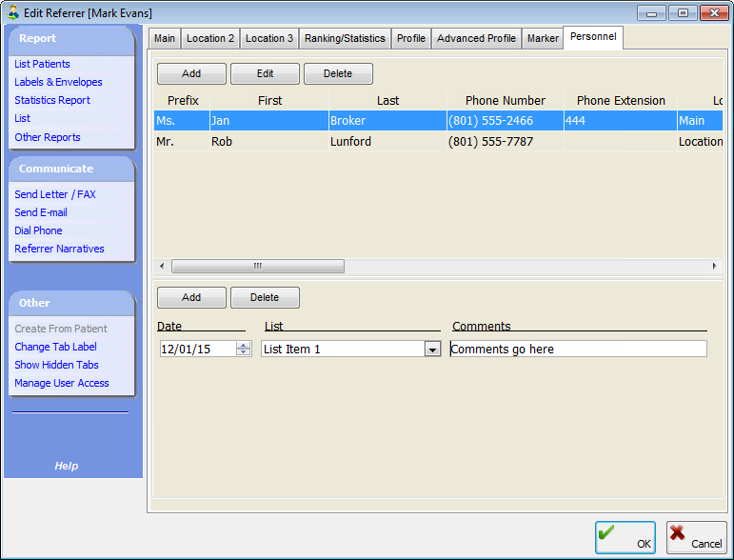Click the lower Add button above Date
Viewport: 734px width, 560px height.
(x=191, y=297)
